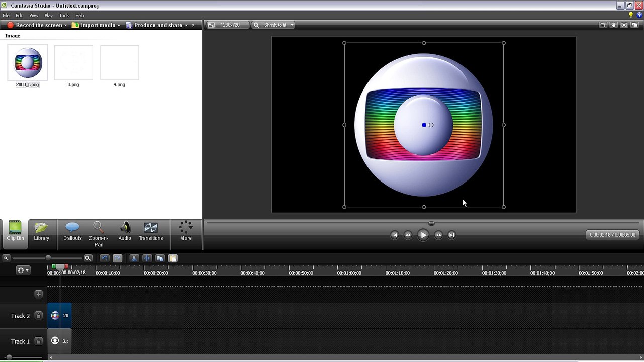644x362 pixels.
Task: Open the Audio tool
Action: click(125, 232)
